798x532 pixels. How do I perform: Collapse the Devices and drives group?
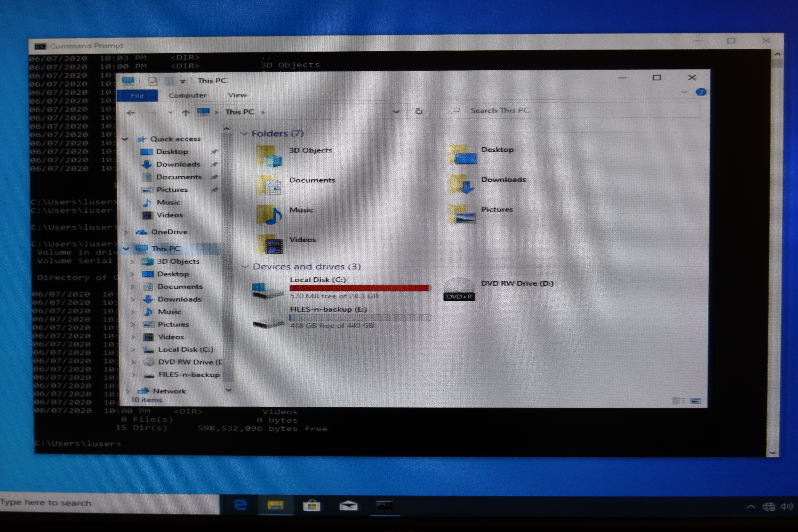pyautogui.click(x=245, y=267)
